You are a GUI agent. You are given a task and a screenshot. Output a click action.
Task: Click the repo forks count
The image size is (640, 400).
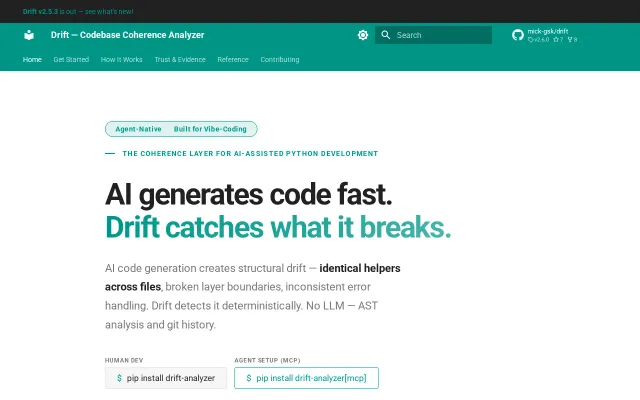coord(572,40)
